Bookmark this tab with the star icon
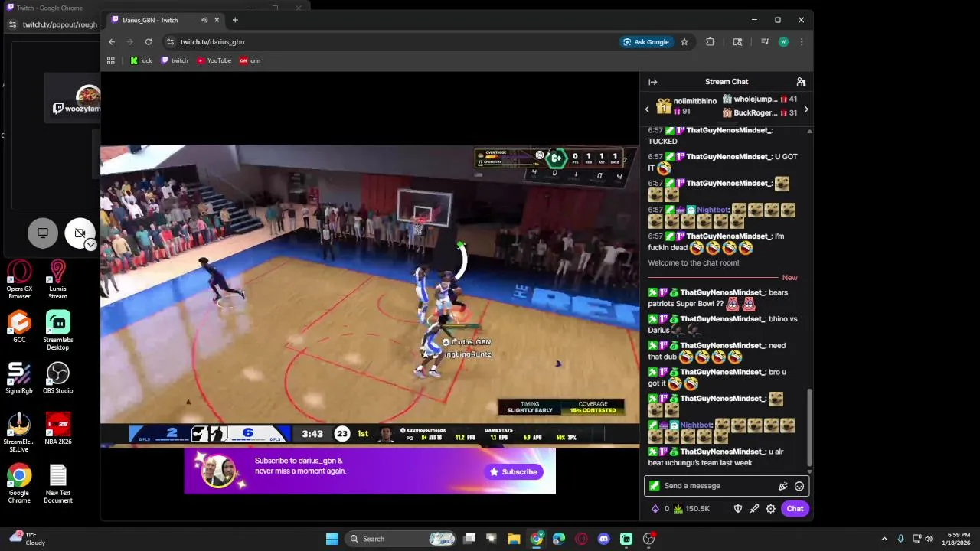This screenshot has height=551, width=980. coord(684,42)
